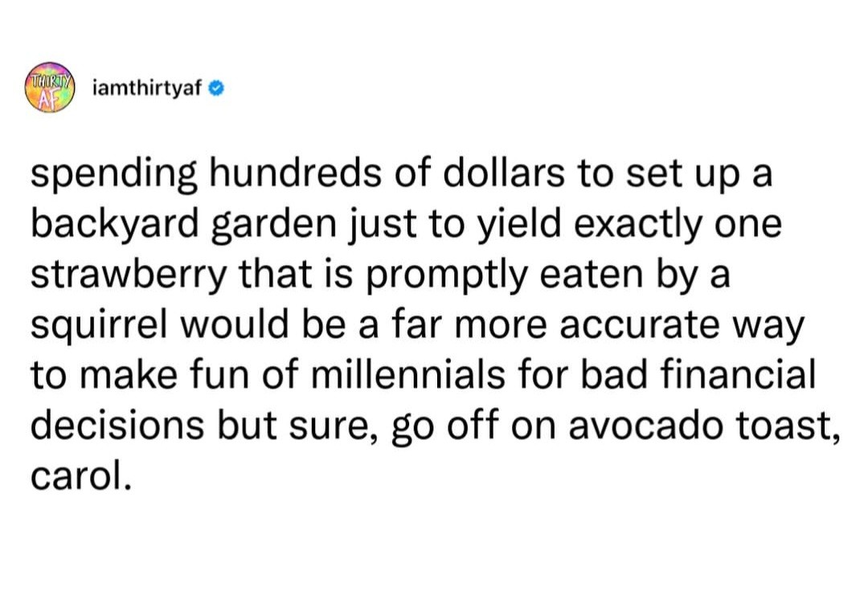Click the blue verified checkmark badge
The height and width of the screenshot is (608, 868).
(x=216, y=88)
